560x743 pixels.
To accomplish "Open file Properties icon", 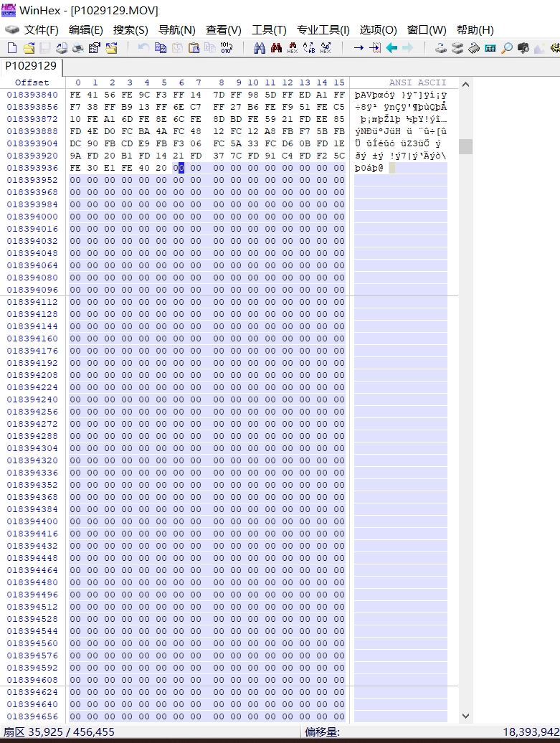I will point(95,48).
